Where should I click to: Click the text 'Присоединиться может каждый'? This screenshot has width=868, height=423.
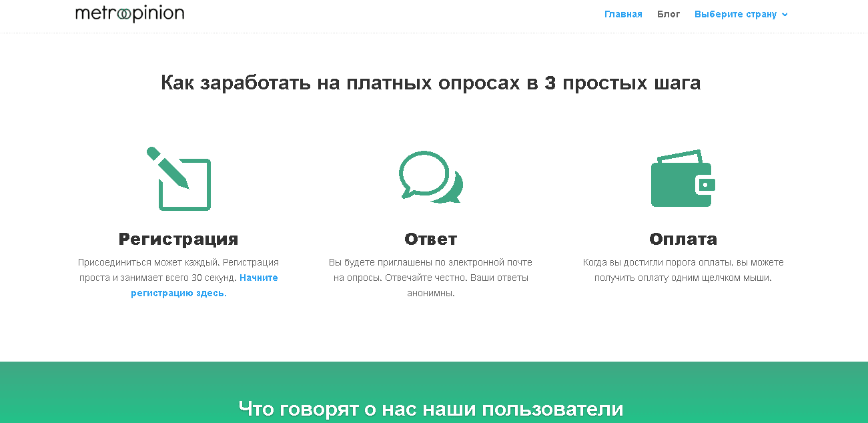tap(148, 262)
